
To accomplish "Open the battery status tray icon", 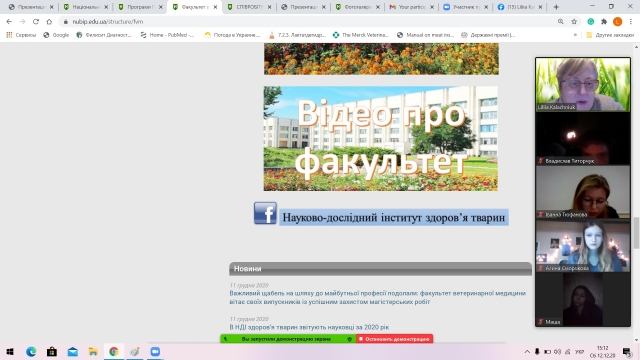I will coord(547,352).
